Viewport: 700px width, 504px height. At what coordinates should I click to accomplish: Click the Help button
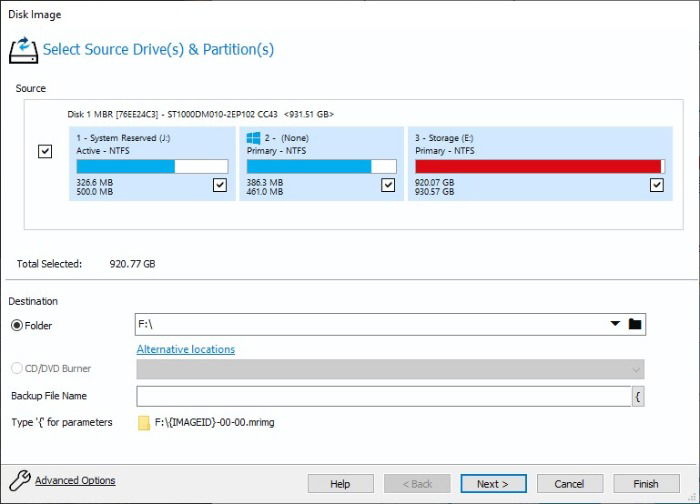[x=340, y=484]
